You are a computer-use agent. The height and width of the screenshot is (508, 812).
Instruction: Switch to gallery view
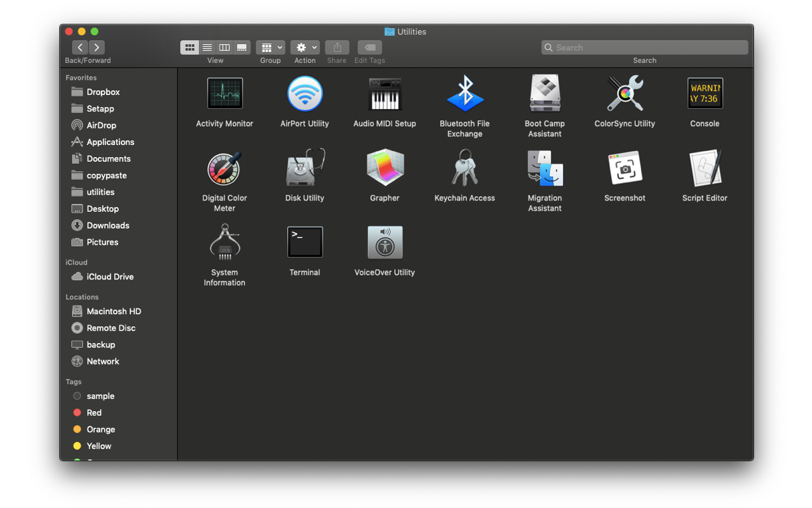(x=242, y=47)
